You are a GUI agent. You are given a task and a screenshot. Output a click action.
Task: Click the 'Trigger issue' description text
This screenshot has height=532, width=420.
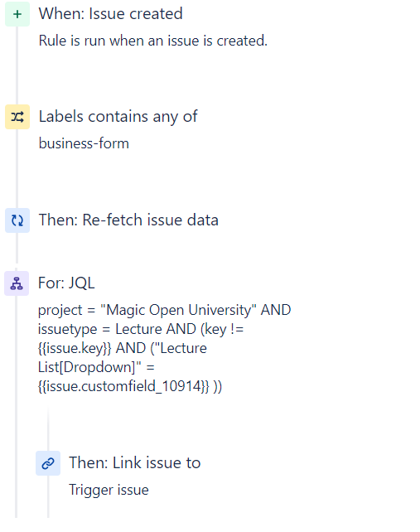click(109, 490)
